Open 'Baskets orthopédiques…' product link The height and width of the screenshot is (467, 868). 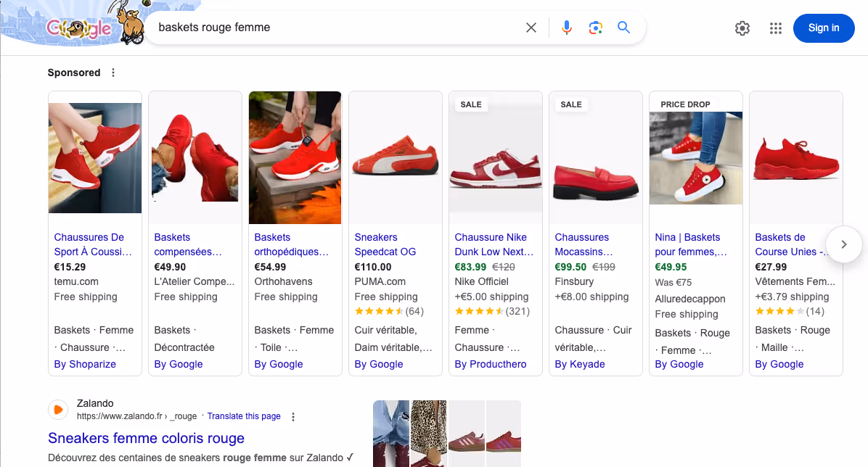pos(291,244)
